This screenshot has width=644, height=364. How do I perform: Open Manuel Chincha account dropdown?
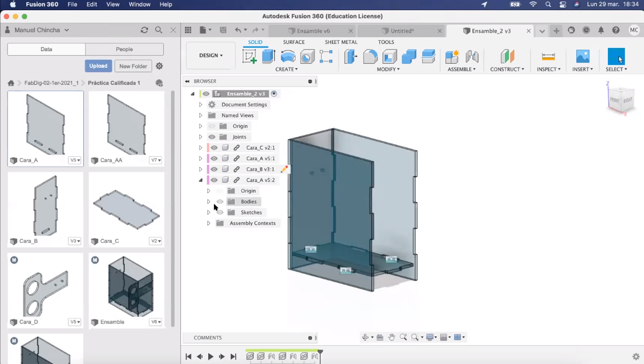click(42, 30)
